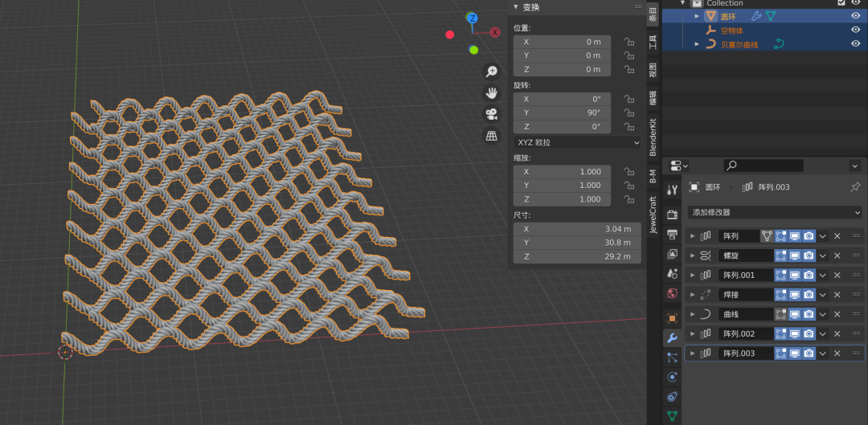
Task: Expand the 螺旋 modifier panel
Action: point(692,255)
